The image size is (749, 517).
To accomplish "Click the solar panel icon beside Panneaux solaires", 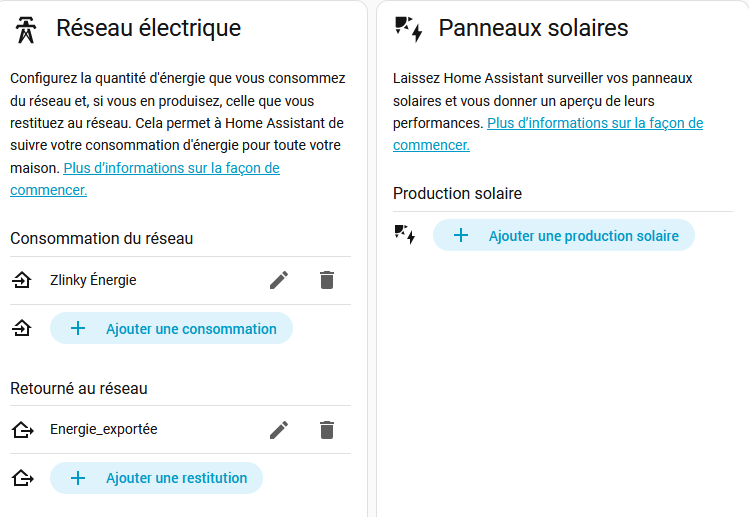I will point(408,29).
